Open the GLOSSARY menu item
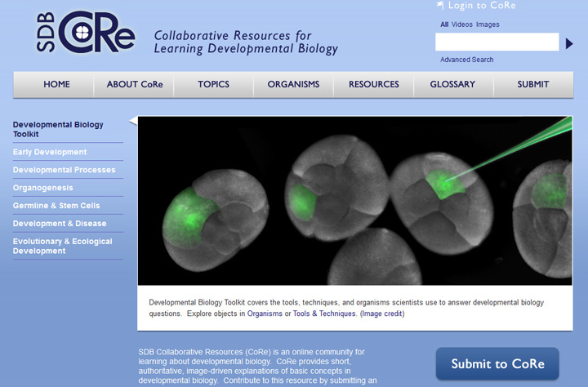The image size is (588, 387). click(452, 85)
